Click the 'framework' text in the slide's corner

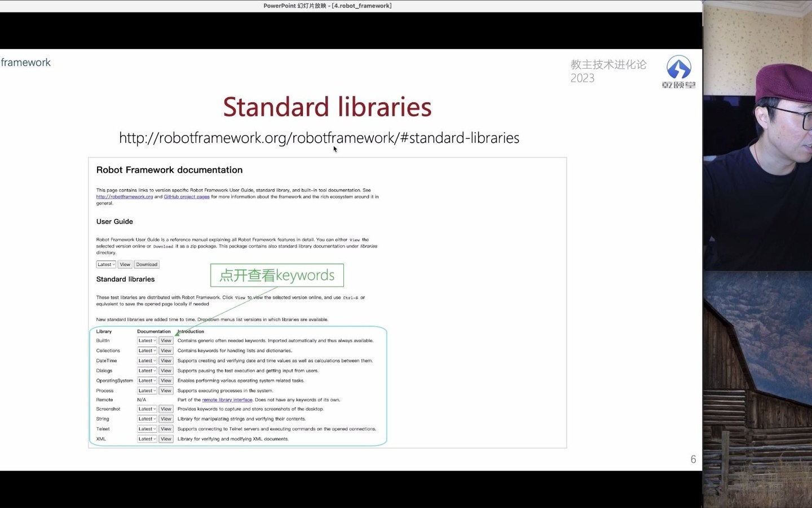(25, 63)
